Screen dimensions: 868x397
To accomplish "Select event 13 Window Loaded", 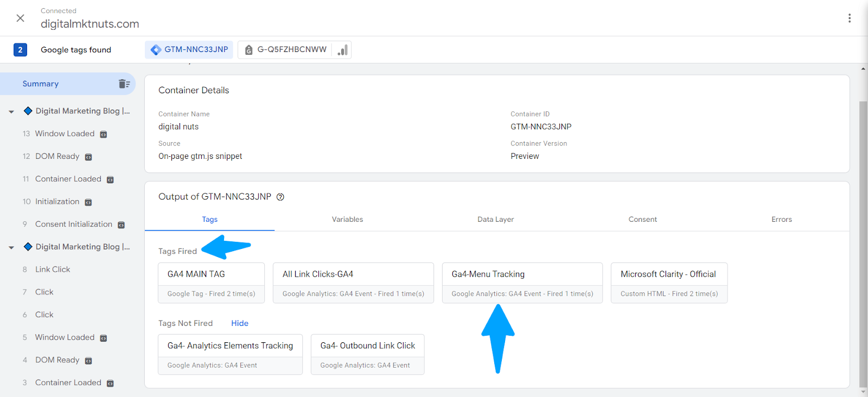I will tap(65, 133).
